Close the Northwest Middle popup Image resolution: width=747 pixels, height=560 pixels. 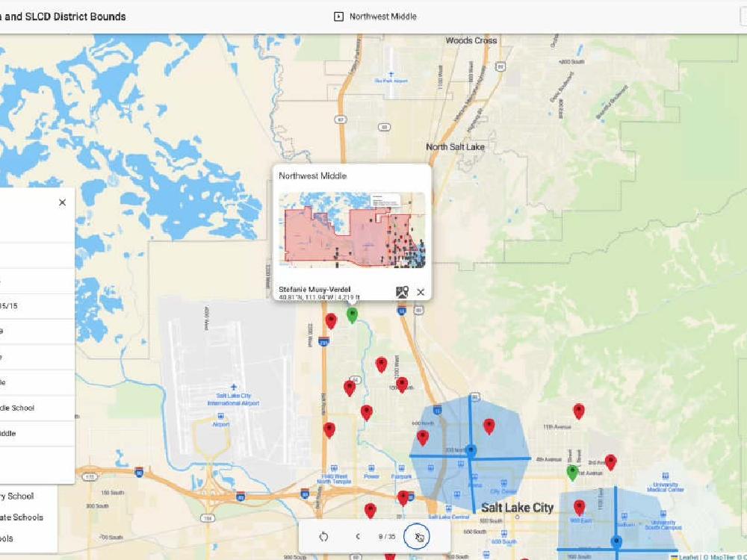point(421,293)
